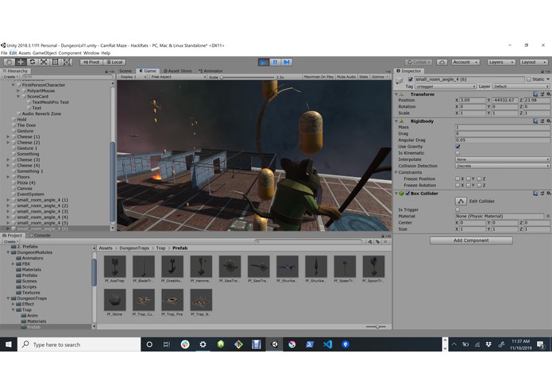The image size is (552, 392).
Task: Toggle Box Collider Is Trigger checkbox
Action: pyautogui.click(x=457, y=209)
